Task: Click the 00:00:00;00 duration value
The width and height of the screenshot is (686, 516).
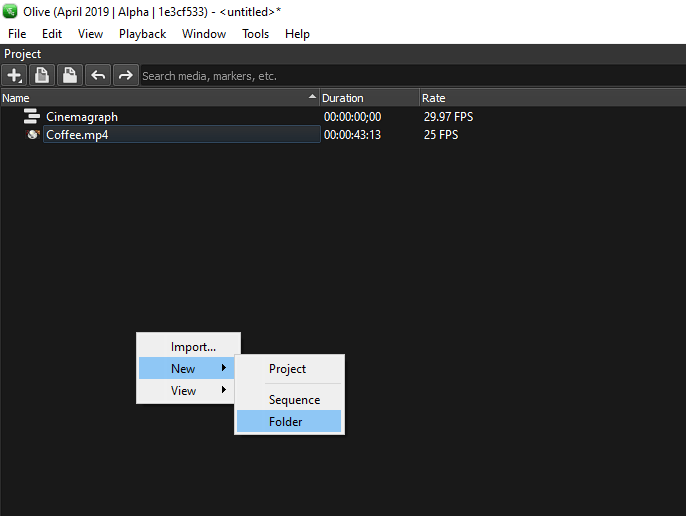Action: 352,117
